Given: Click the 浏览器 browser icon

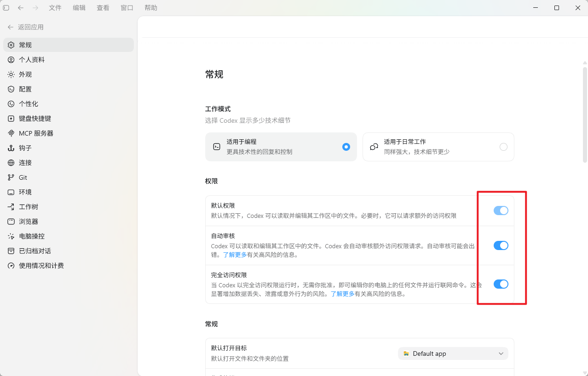Looking at the screenshot, I should pyautogui.click(x=11, y=222).
